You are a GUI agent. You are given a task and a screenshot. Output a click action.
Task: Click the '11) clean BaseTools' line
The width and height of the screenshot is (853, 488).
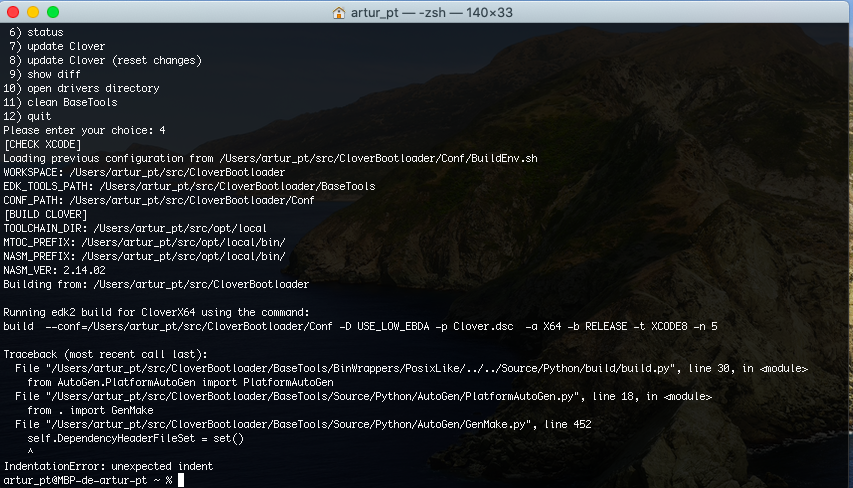pos(60,102)
